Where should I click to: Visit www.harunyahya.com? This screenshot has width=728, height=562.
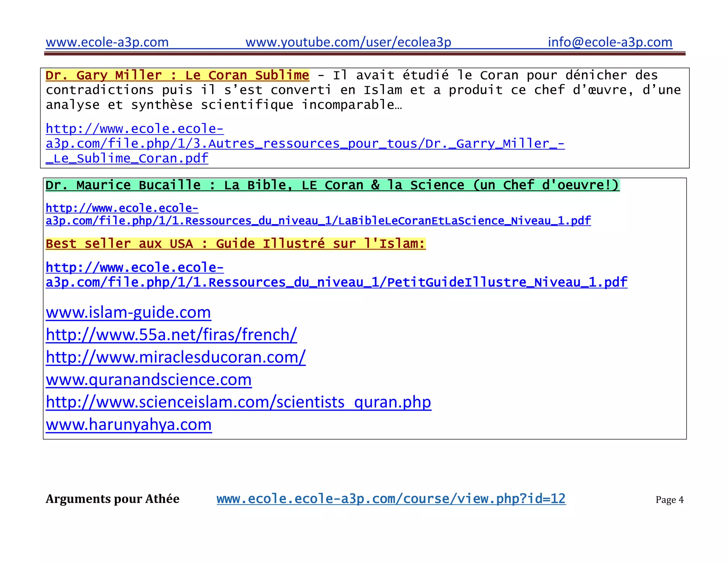129,424
